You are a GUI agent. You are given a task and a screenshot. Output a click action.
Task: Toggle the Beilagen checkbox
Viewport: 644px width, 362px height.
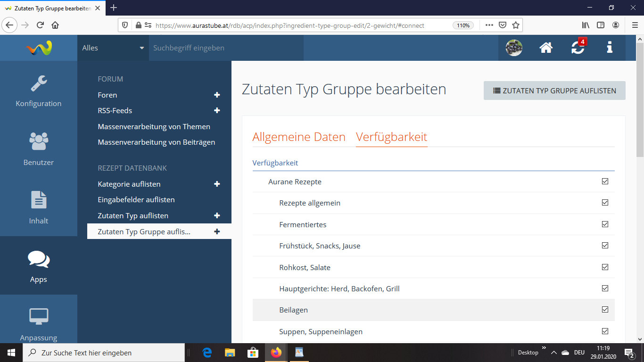(x=605, y=310)
